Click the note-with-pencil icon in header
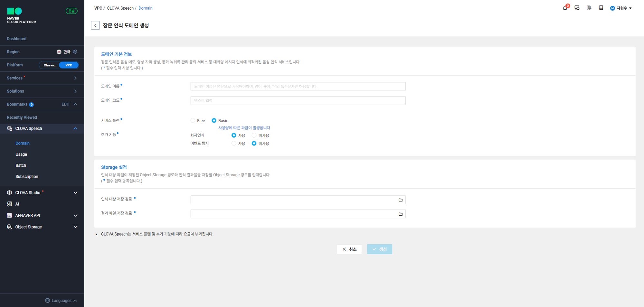 pyautogui.click(x=589, y=8)
